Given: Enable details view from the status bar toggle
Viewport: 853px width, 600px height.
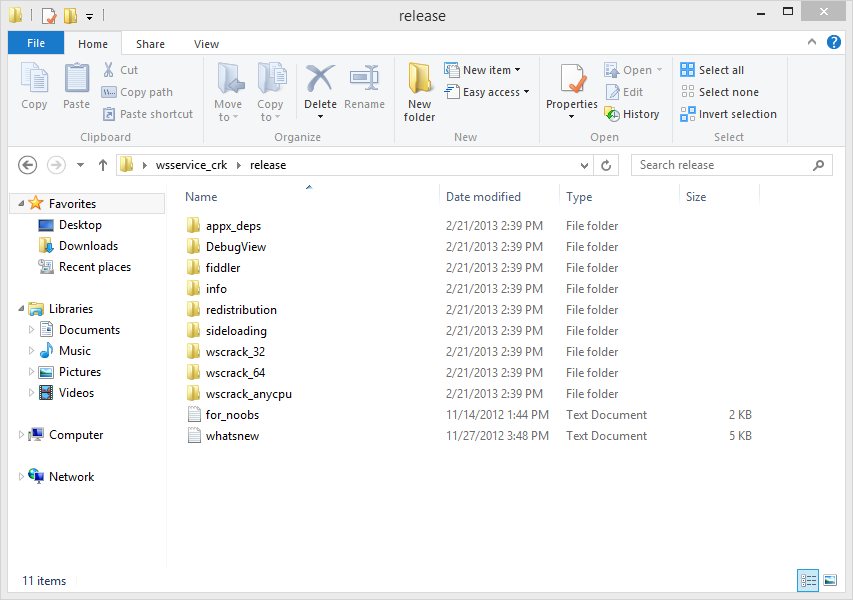Looking at the screenshot, I should click(x=808, y=580).
